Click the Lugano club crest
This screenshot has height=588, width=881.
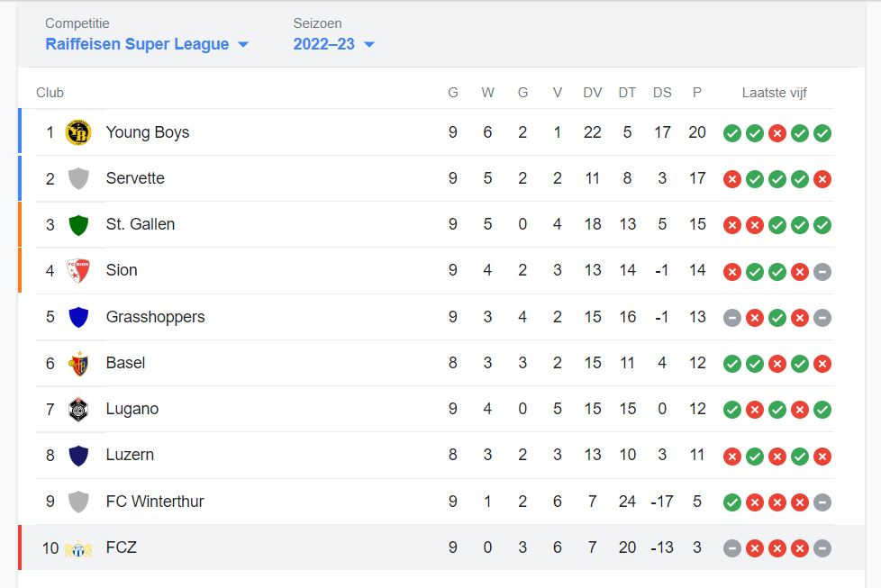tap(78, 410)
